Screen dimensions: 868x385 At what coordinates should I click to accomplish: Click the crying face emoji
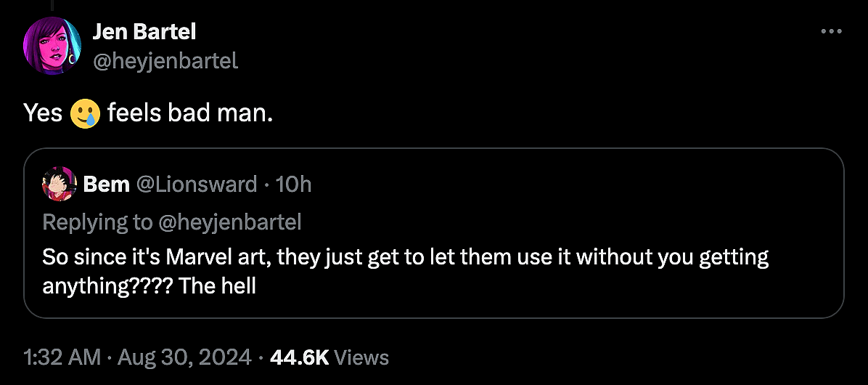[85, 113]
